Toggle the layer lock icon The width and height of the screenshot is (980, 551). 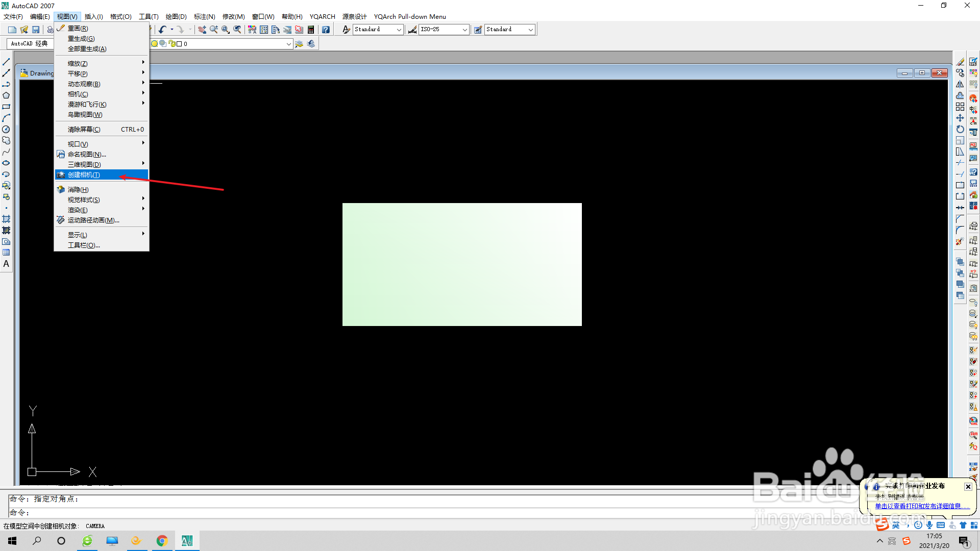point(172,44)
